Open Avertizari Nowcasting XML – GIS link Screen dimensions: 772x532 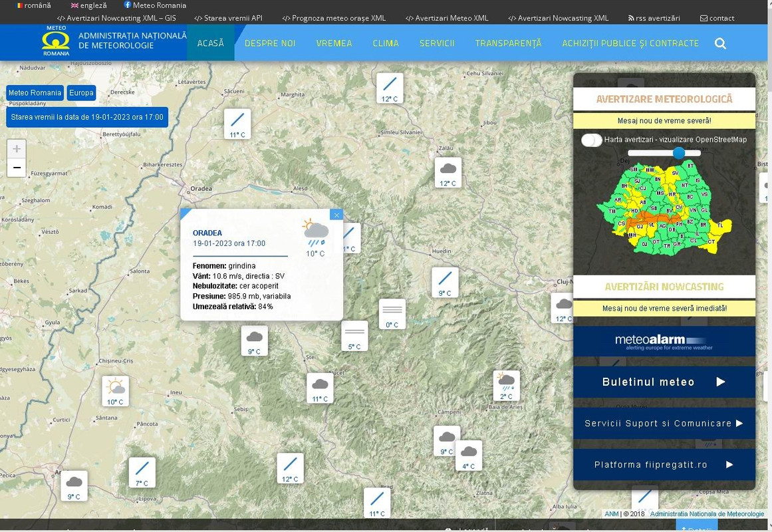click(116, 18)
